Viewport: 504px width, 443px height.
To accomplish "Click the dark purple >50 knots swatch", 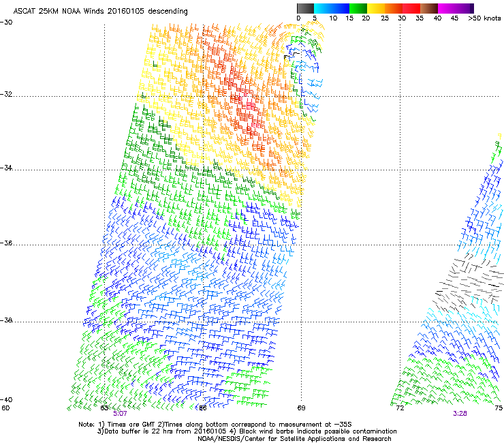I will coord(472,8).
